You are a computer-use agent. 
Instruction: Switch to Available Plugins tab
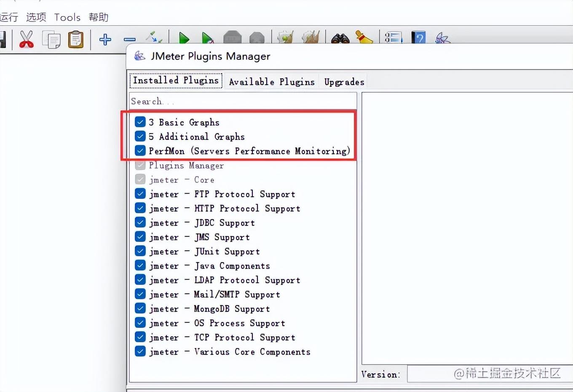[x=272, y=81]
